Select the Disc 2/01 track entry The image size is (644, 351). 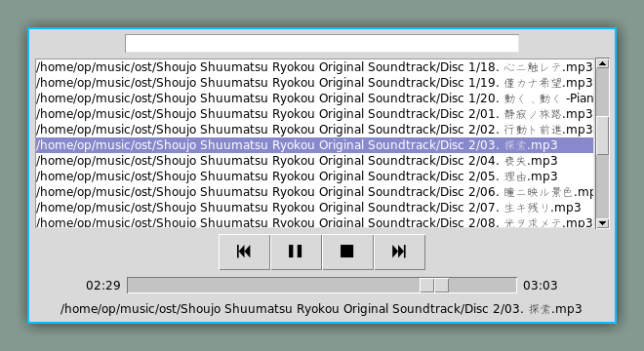314,114
